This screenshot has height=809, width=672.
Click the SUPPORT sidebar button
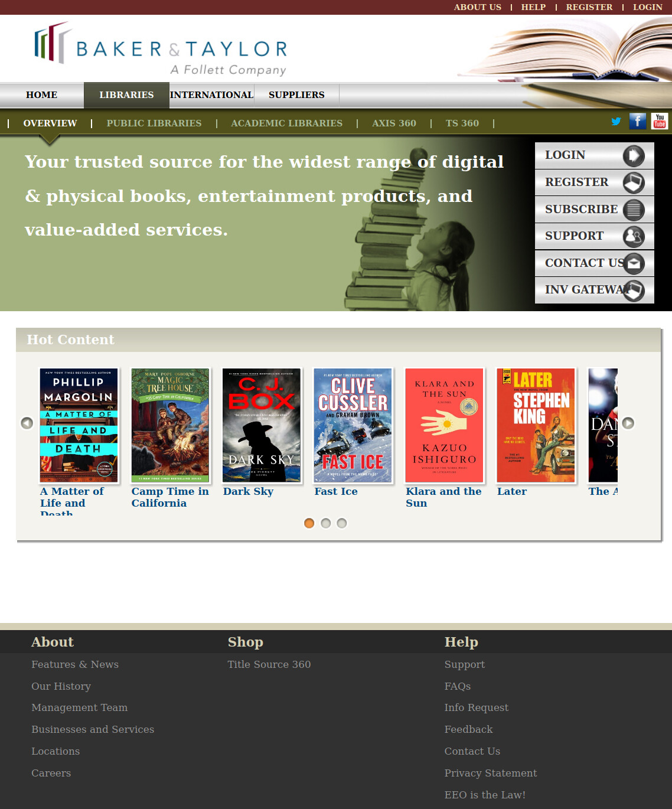pos(595,237)
